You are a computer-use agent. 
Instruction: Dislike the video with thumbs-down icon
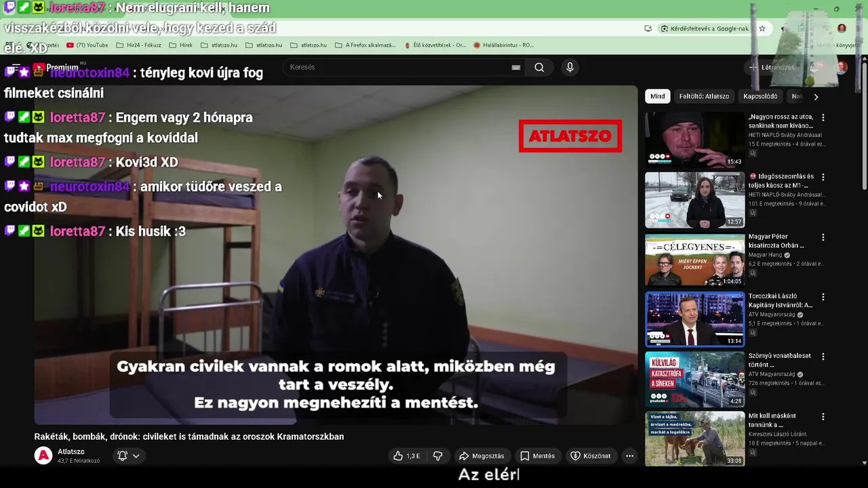438,456
